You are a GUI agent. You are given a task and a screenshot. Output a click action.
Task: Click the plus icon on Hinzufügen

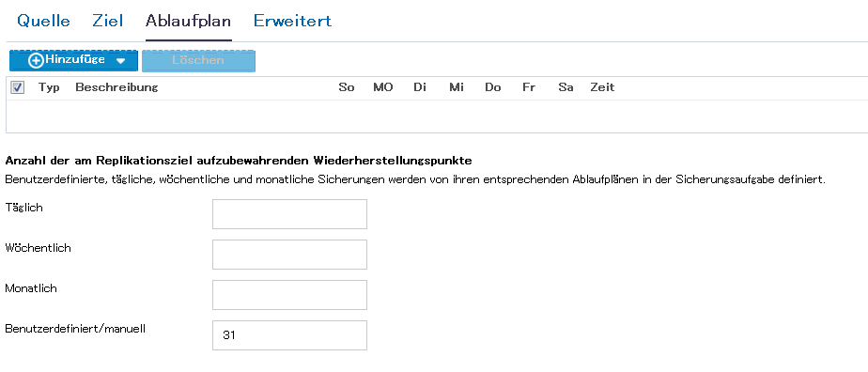[x=36, y=61]
